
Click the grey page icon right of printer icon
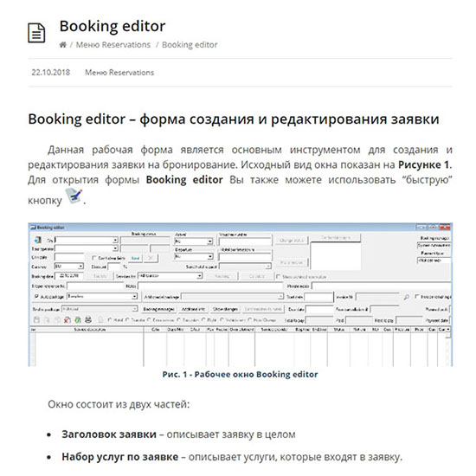pos(100,319)
